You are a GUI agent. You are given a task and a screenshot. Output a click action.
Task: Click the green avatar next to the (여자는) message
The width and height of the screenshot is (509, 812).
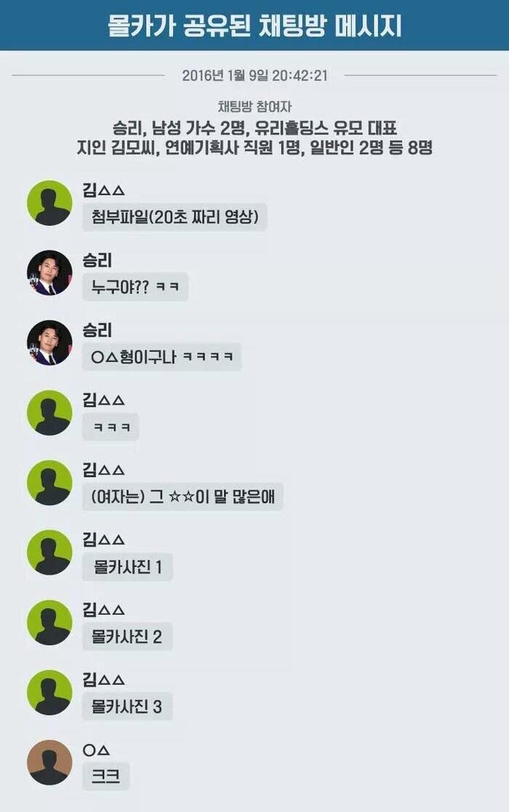click(x=49, y=482)
